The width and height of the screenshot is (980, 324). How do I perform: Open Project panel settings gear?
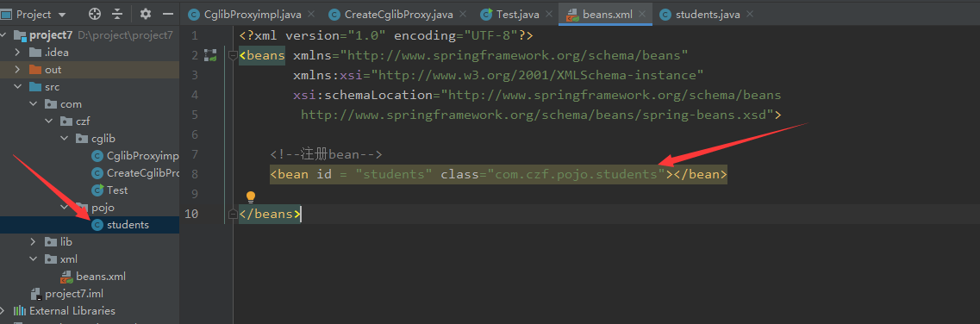click(146, 13)
